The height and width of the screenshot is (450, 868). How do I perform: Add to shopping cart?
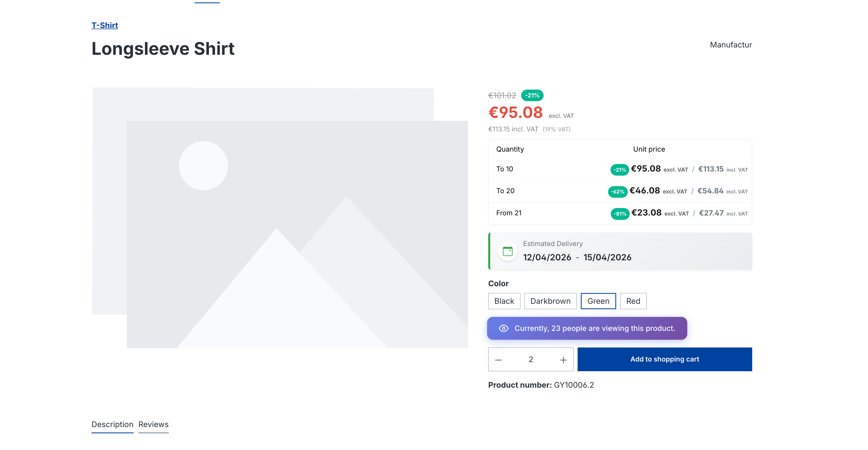(664, 359)
